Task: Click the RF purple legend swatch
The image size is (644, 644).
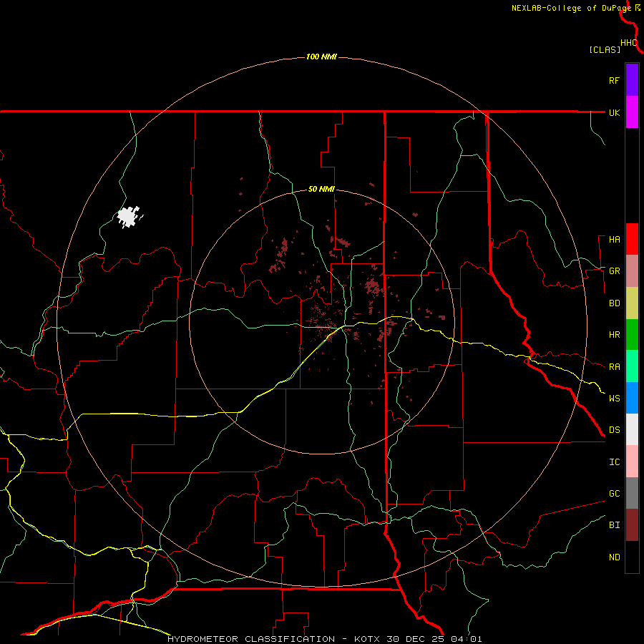Action: 632,80
